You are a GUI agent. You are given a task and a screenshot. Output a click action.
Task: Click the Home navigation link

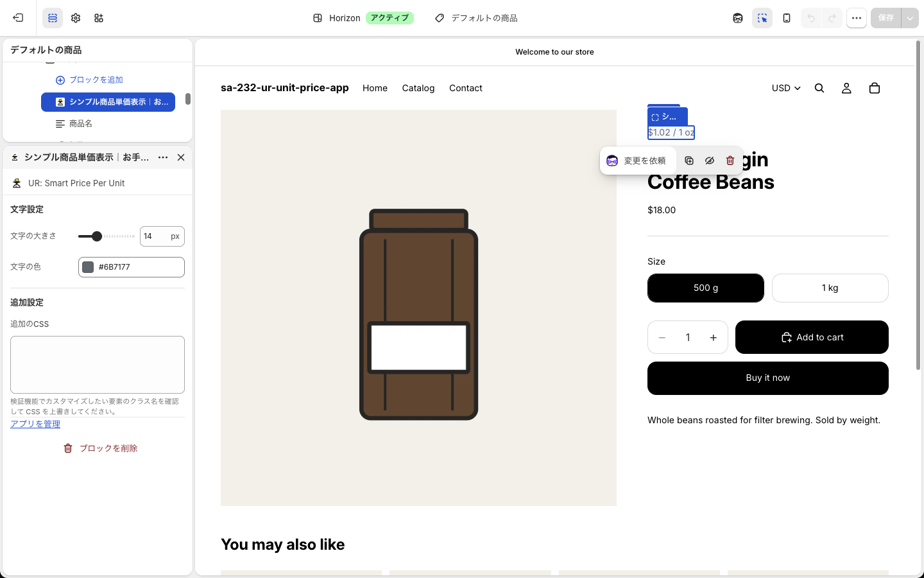pyautogui.click(x=375, y=88)
